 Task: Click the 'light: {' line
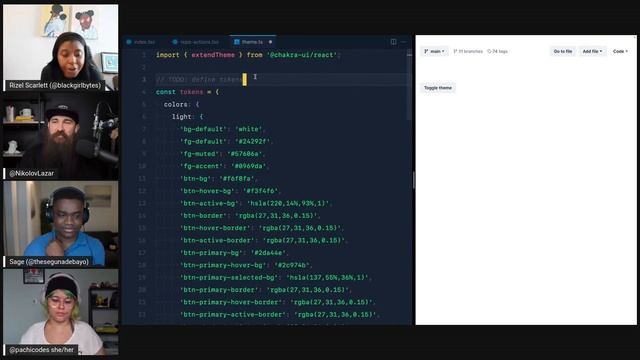[187, 117]
